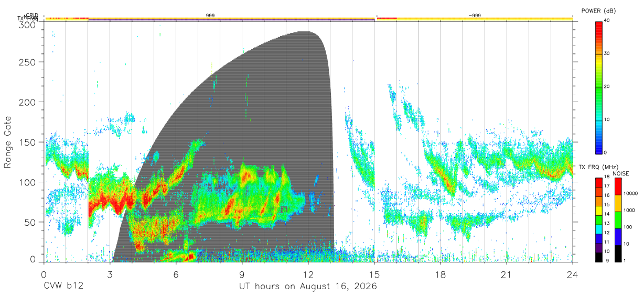
Task: Click the 1000 tick on NOISE scale
Action: 629,211
